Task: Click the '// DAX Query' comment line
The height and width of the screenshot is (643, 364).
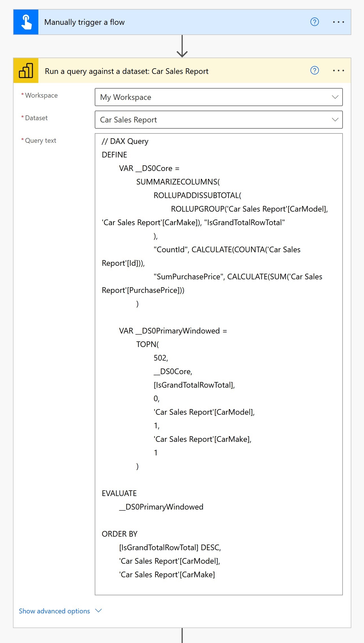Action: pyautogui.click(x=125, y=141)
